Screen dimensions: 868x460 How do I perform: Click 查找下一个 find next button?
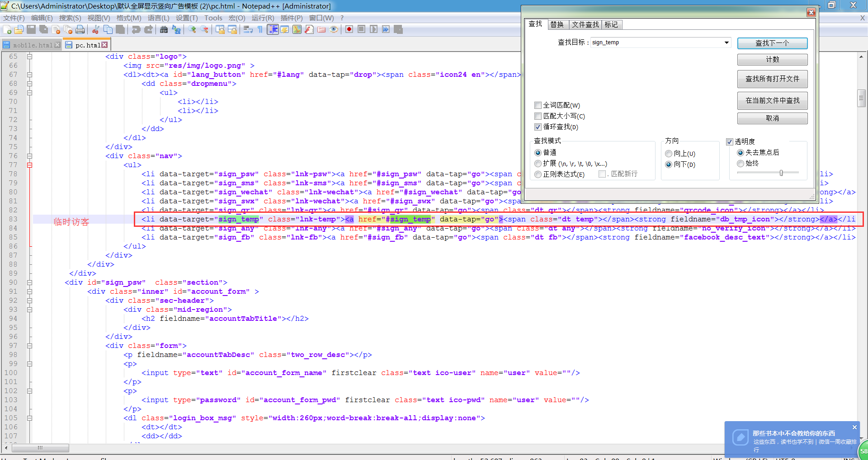coord(772,43)
